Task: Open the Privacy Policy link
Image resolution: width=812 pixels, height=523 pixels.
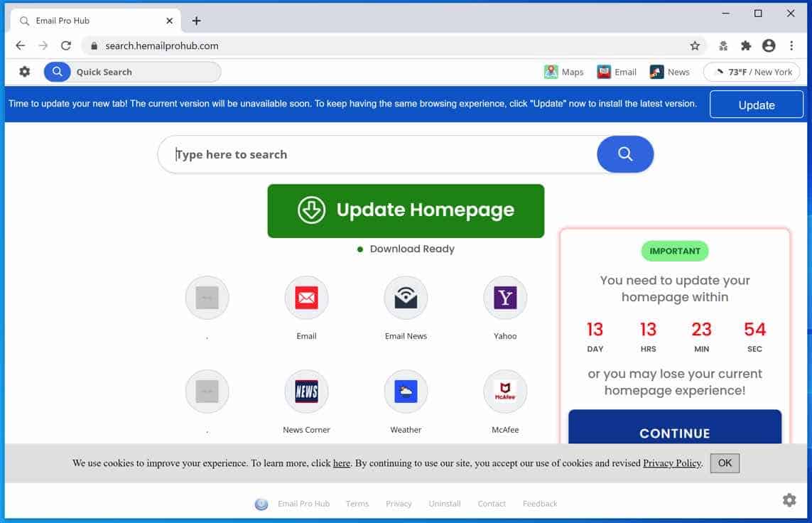Action: 671,463
